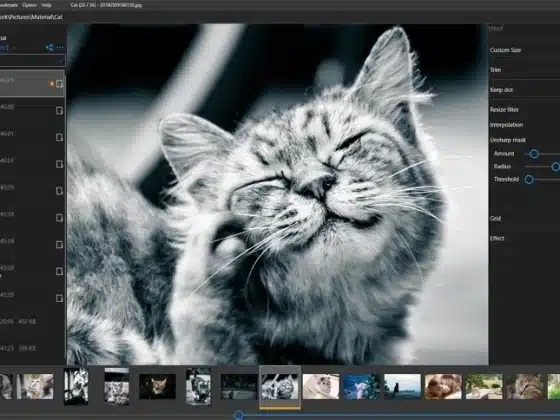
Task: Click the Threshold slider handle
Action: (529, 179)
